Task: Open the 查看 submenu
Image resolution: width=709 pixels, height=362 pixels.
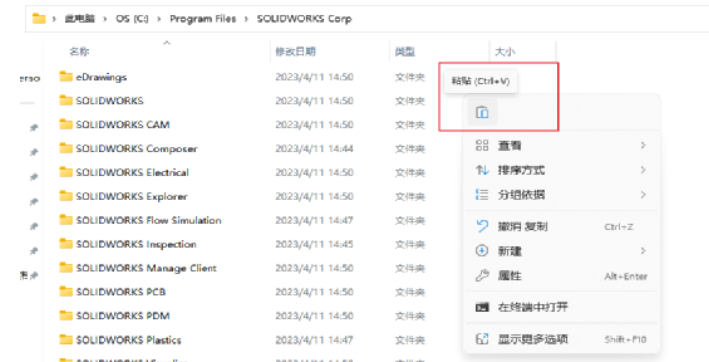Action: (561, 146)
